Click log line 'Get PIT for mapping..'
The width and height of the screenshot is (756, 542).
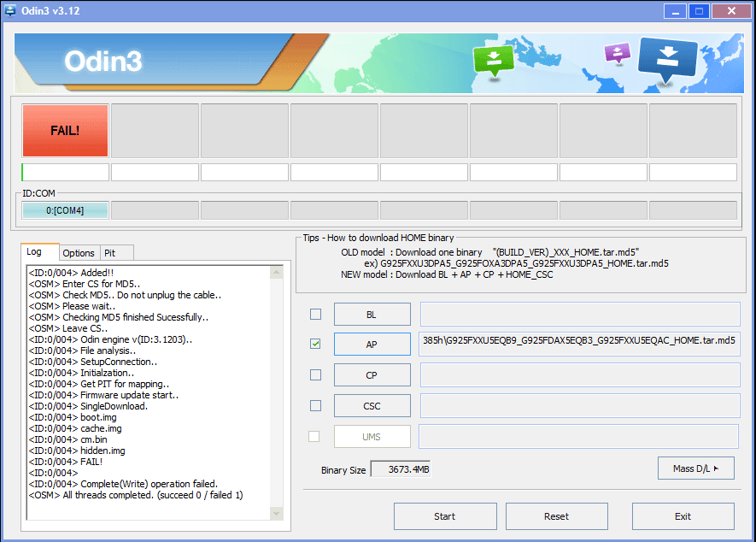[x=99, y=384]
